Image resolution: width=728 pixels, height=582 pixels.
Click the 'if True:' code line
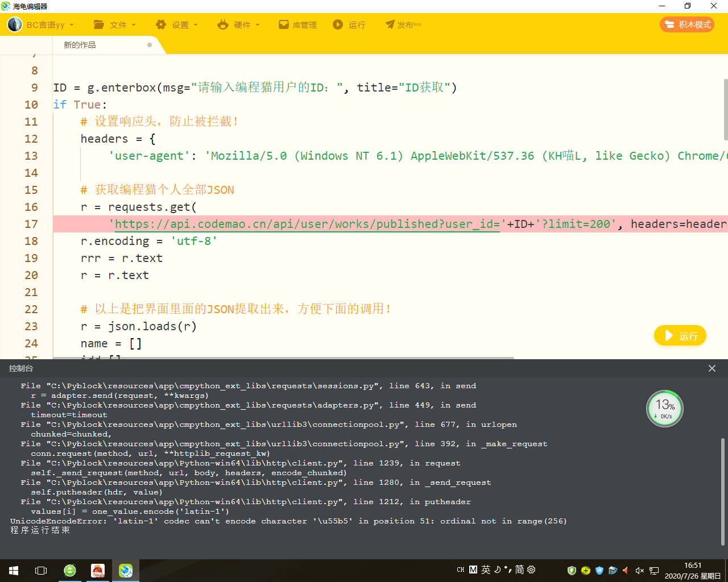click(x=80, y=105)
